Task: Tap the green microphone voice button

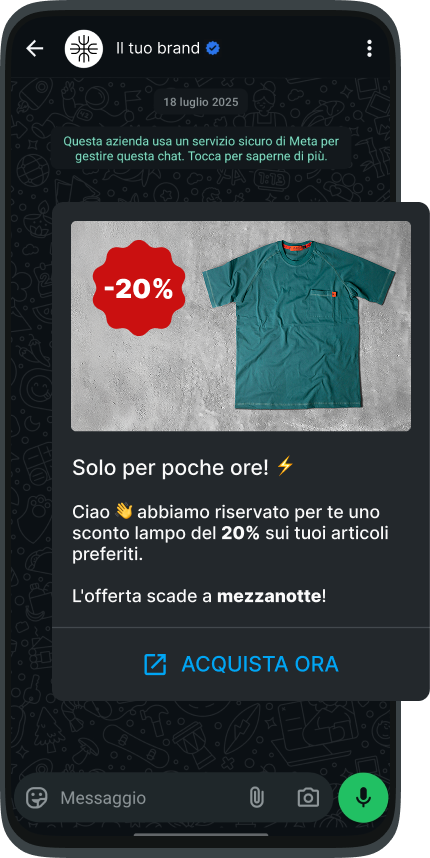Action: 363,797
